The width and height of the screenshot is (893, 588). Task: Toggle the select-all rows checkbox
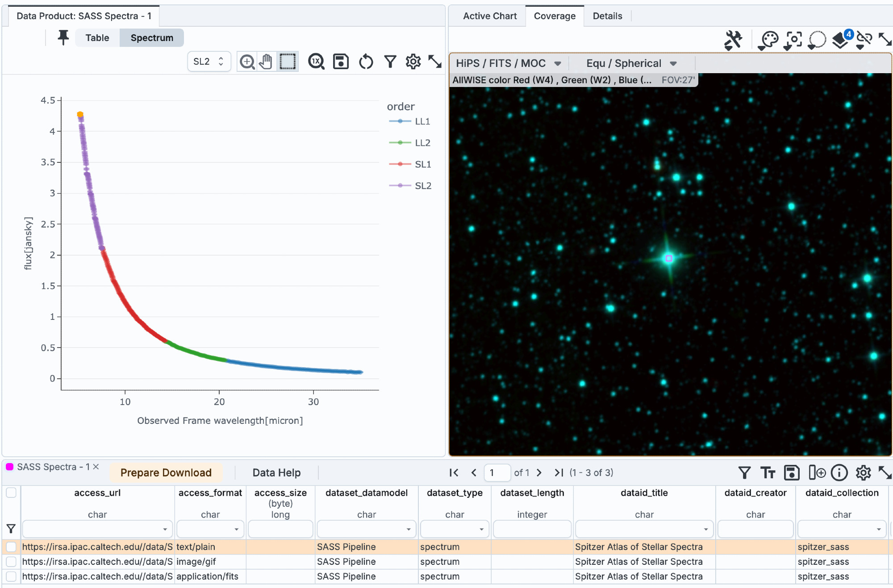(11, 493)
